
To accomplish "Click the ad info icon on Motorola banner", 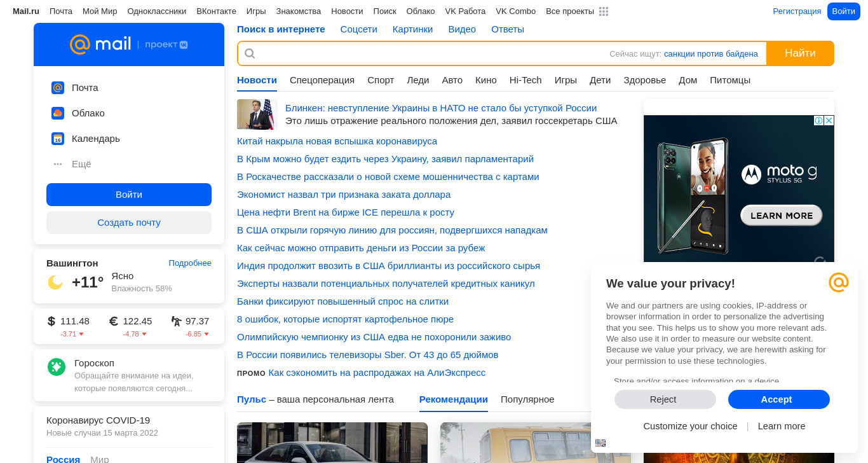I will pyautogui.click(x=819, y=120).
